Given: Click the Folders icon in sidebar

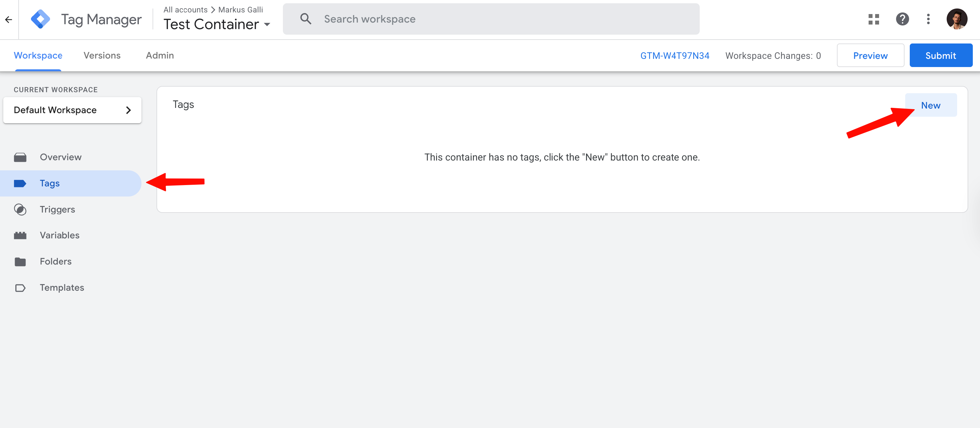Looking at the screenshot, I should 20,262.
